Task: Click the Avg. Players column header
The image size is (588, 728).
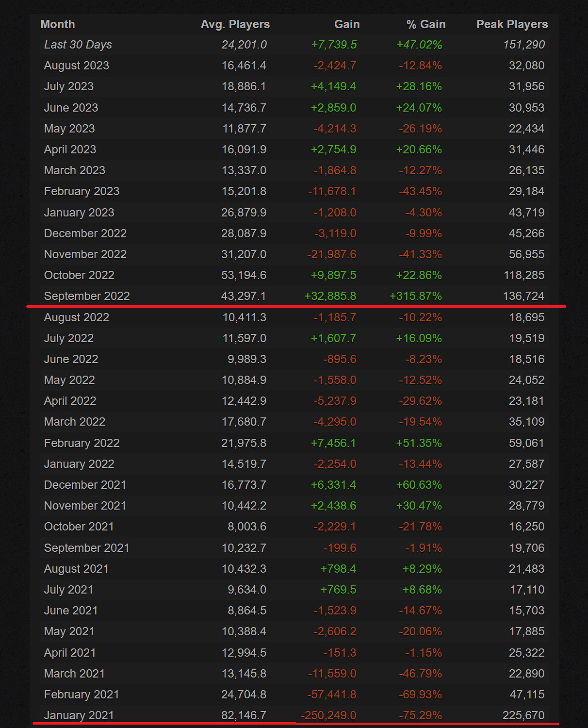Action: [235, 24]
